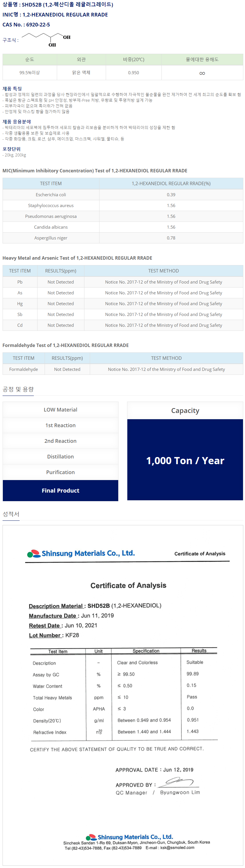Click the 0.39 MIC value
Screen dimensions: 245x868
tap(171, 195)
